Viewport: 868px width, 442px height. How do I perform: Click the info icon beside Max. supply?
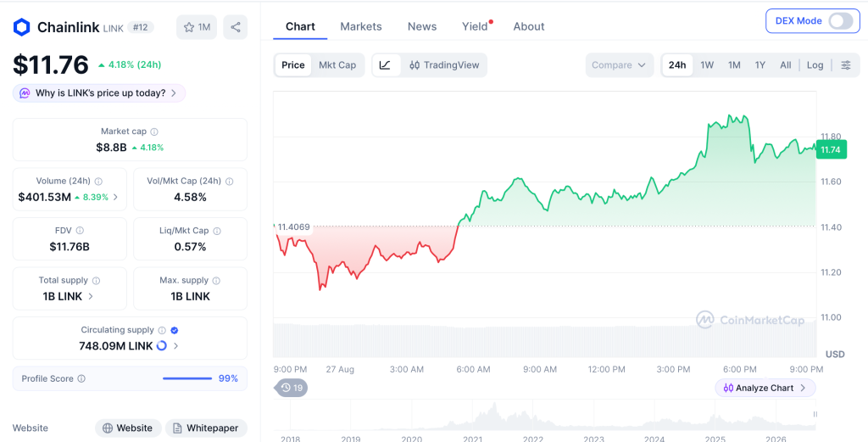point(216,281)
